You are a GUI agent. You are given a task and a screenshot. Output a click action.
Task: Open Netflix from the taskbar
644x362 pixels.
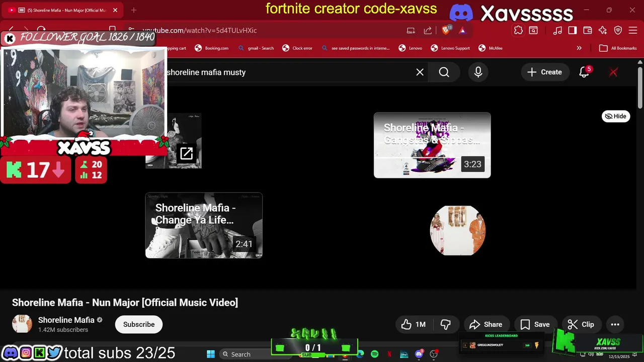[x=389, y=354]
